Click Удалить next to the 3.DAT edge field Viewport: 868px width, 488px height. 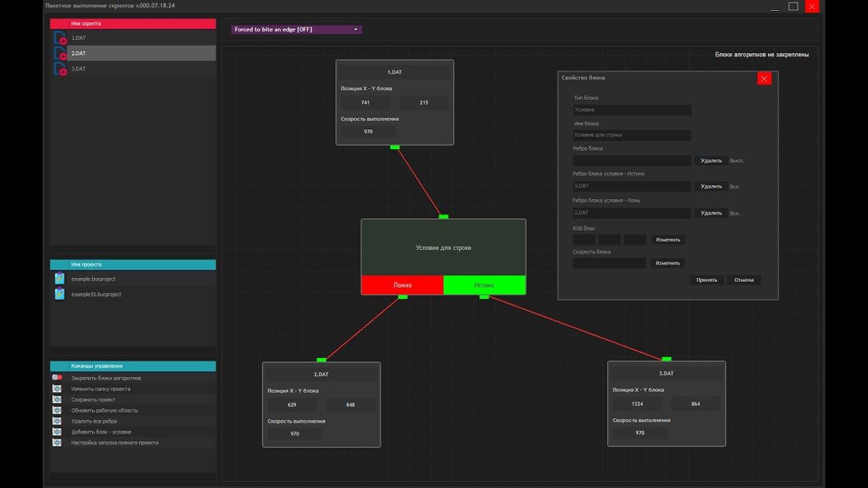711,186
